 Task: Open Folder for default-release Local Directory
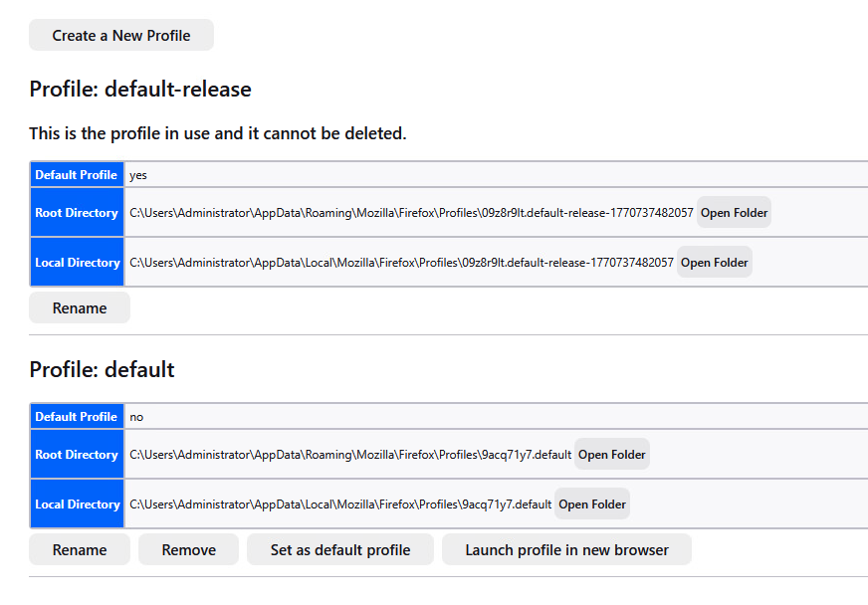(714, 263)
